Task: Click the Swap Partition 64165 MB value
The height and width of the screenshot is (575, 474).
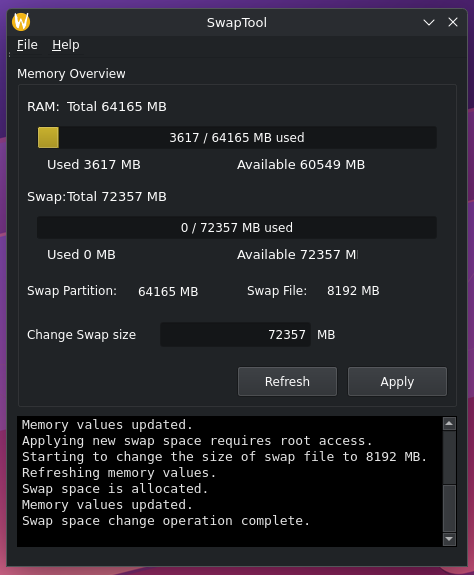Action: [168, 292]
